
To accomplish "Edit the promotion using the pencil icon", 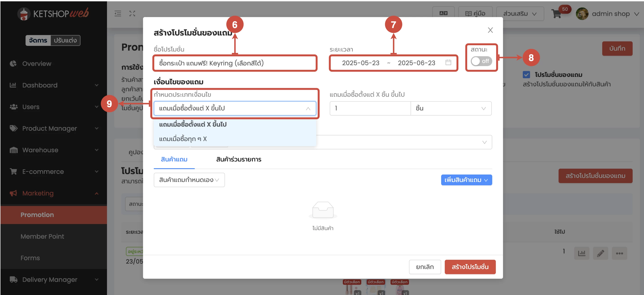I will (x=601, y=253).
